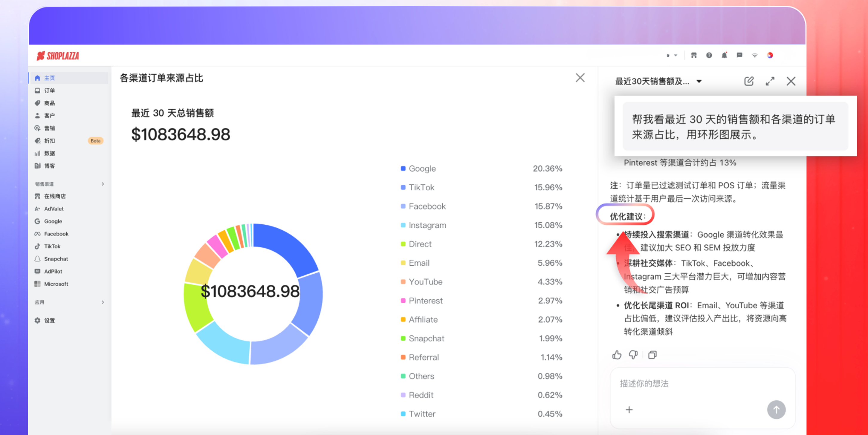Select the Others legend entry
This screenshot has width=868, height=435.
[x=482, y=376]
